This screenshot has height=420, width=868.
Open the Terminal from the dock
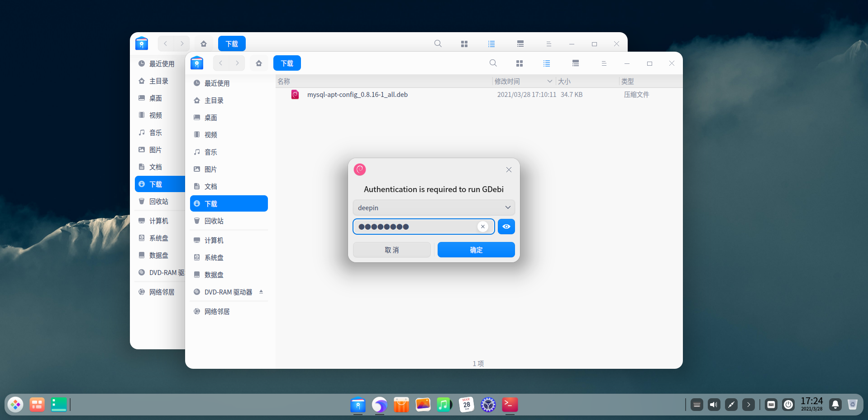pyautogui.click(x=510, y=405)
